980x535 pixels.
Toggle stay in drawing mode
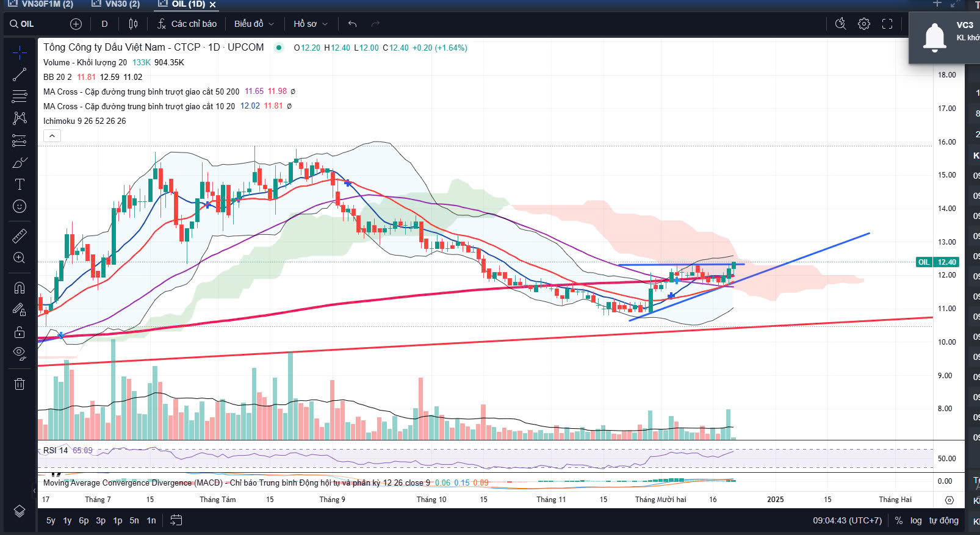(x=20, y=309)
